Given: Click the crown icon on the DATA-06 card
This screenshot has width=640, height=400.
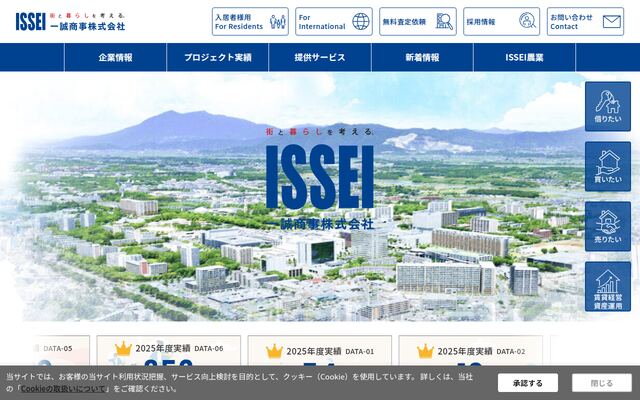Looking at the screenshot, I should (x=123, y=349).
